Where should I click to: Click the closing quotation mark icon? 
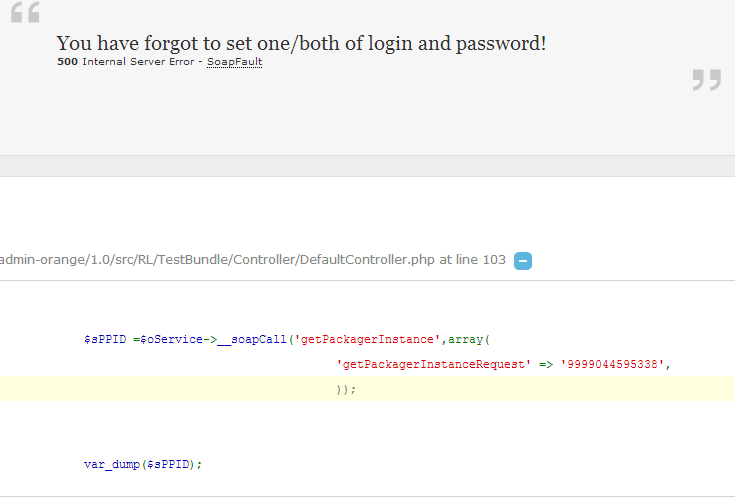pyautogui.click(x=706, y=80)
